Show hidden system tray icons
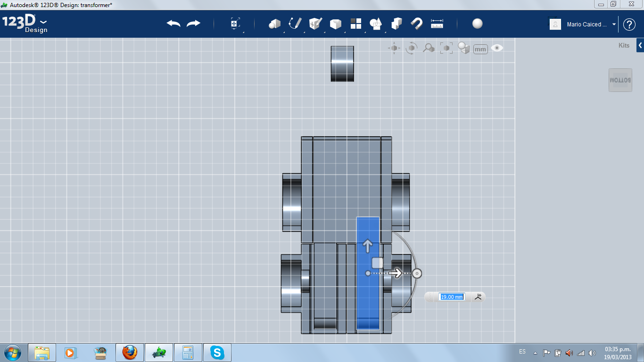 coord(535,353)
